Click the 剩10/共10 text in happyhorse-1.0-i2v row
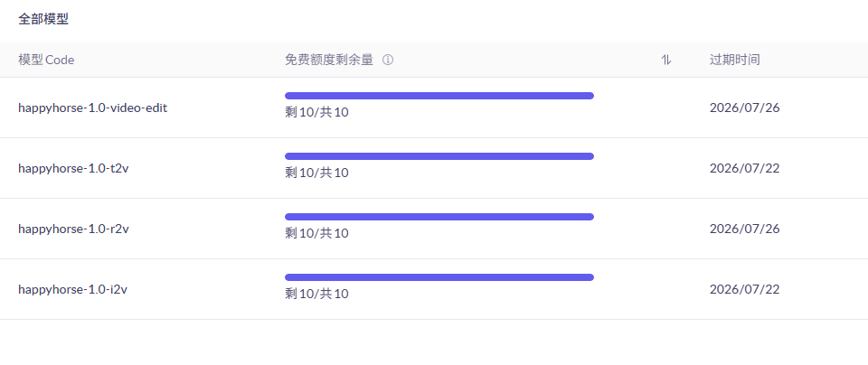Screen dimensions: 868x365 (x=316, y=294)
